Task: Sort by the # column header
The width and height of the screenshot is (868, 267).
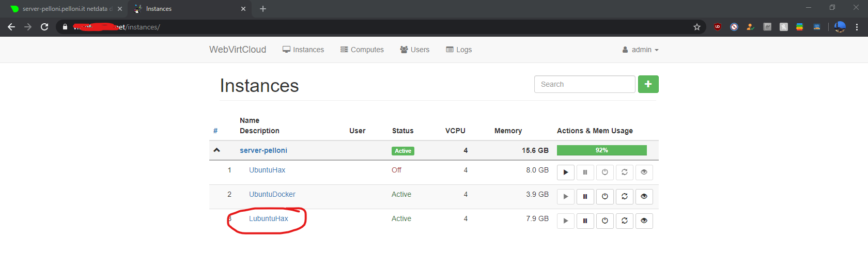Action: [215, 131]
